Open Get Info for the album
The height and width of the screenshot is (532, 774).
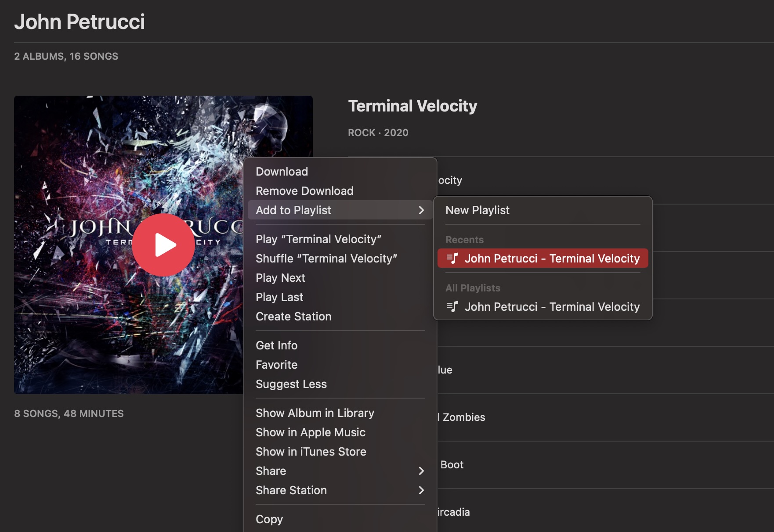point(340,345)
